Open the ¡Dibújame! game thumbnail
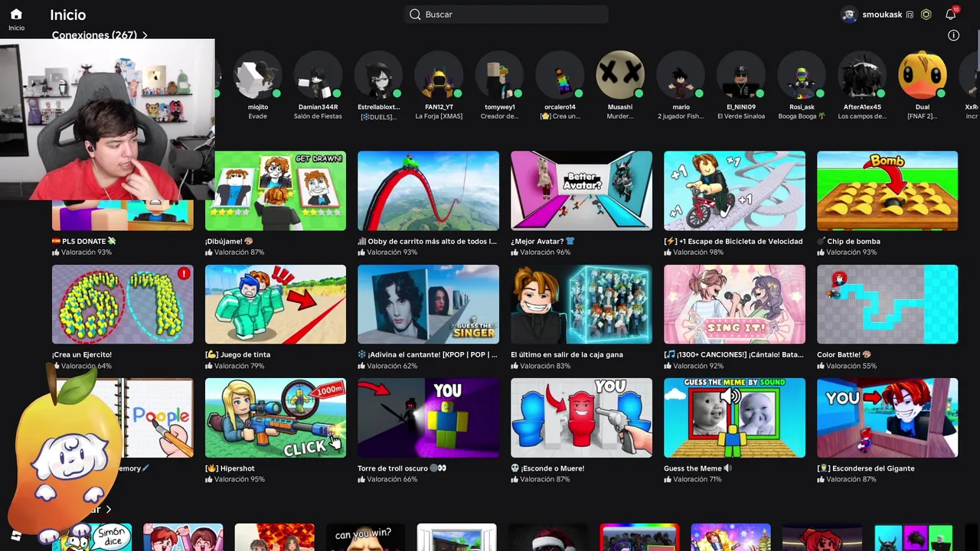Image resolution: width=980 pixels, height=551 pixels. pos(275,191)
